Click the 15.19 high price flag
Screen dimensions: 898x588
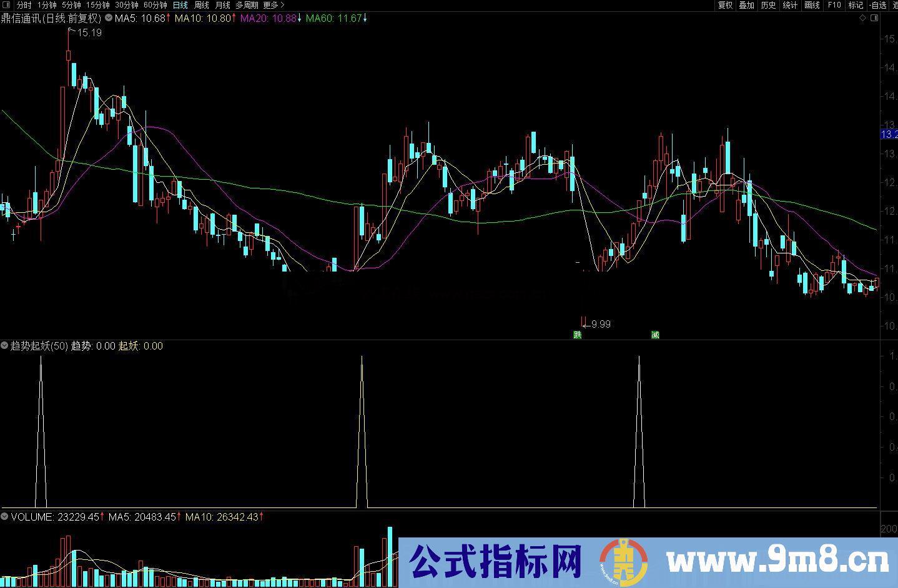pyautogui.click(x=89, y=32)
